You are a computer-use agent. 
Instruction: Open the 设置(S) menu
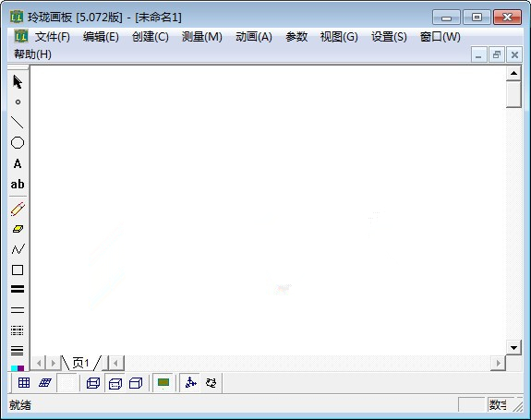coord(389,37)
